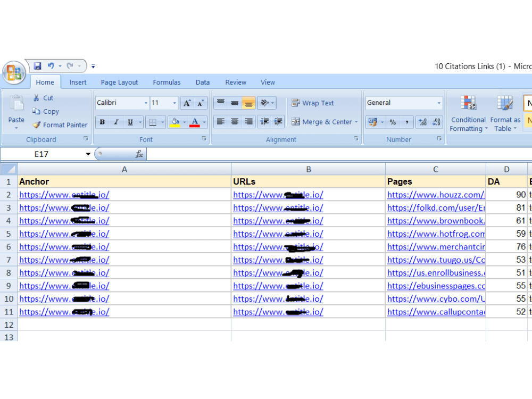Switch to the Data tab
Image resolution: width=532 pixels, height=399 pixels.
pyautogui.click(x=203, y=82)
